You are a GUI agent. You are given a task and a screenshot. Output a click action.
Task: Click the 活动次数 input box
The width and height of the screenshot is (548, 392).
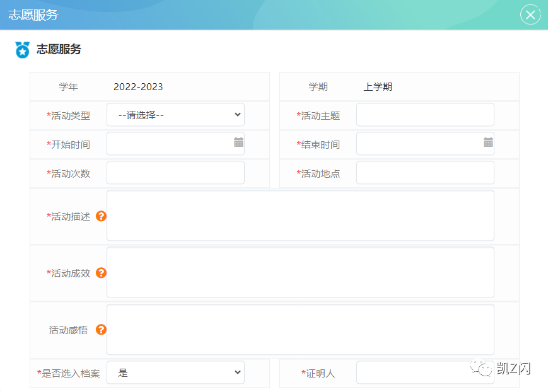pos(175,173)
